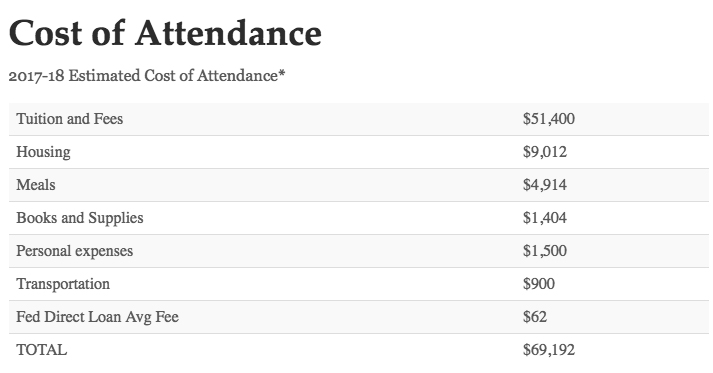Click the word Attendance in the title
The image size is (713, 373).
point(228,33)
